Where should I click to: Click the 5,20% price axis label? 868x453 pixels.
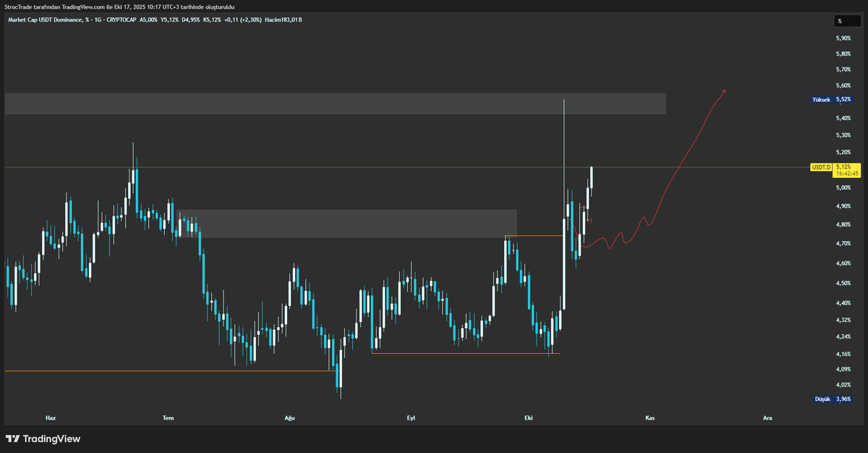coord(843,153)
